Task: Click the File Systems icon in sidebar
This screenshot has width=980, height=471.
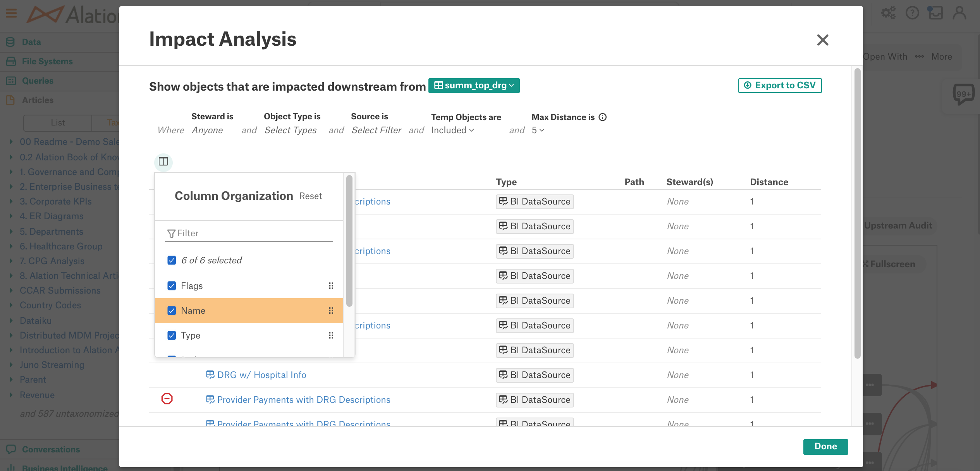Action: (x=10, y=61)
